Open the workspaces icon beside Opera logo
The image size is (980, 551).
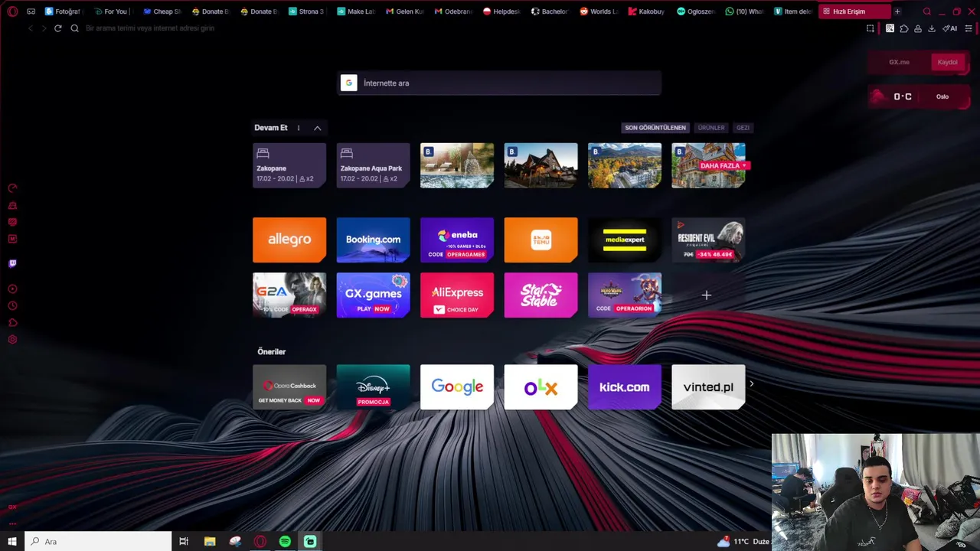[x=31, y=11]
